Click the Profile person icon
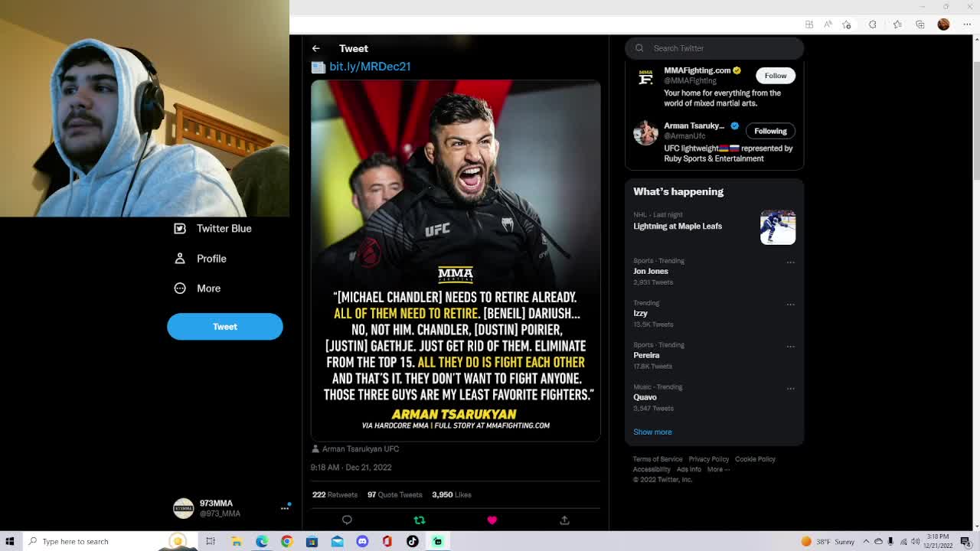The image size is (980, 551). 180,259
